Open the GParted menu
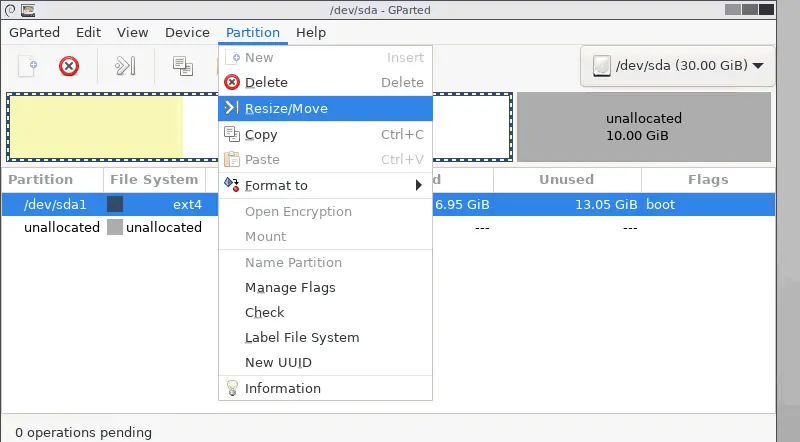The height and width of the screenshot is (442, 800). coord(34,33)
